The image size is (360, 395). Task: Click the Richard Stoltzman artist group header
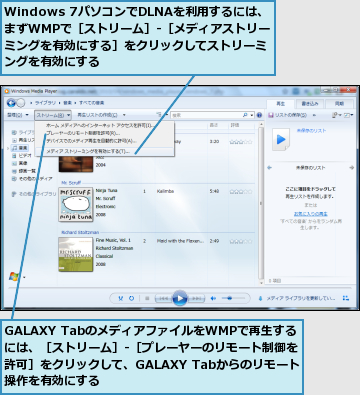coord(80,232)
